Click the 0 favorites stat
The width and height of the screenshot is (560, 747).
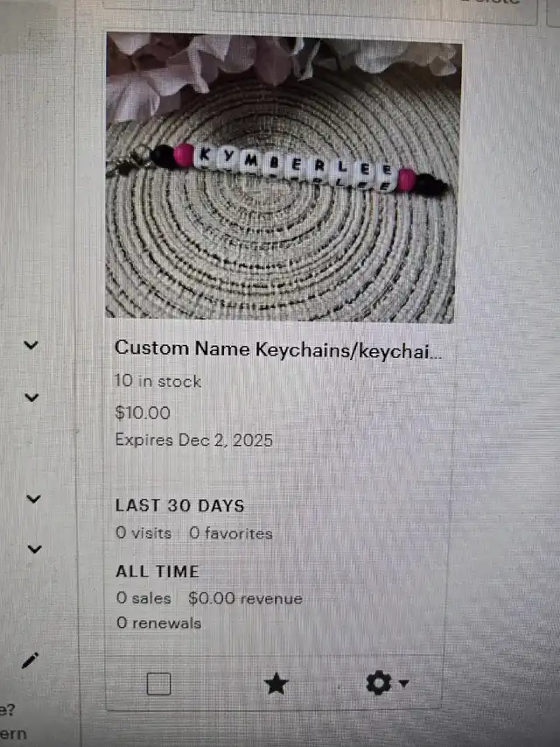click(x=231, y=533)
